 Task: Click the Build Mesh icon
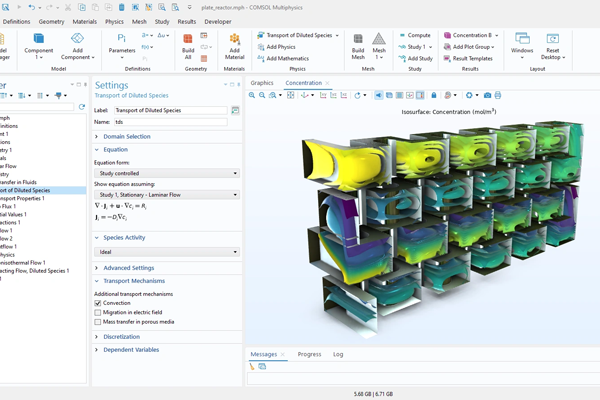tap(358, 39)
